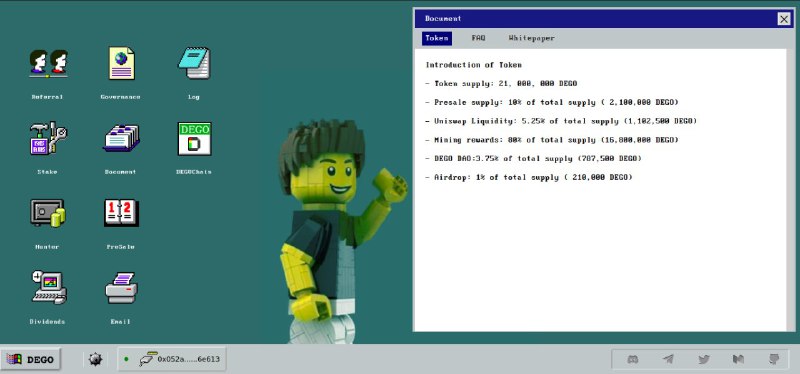Close the Document window
Viewport: 800px width, 374px height.
[784, 19]
